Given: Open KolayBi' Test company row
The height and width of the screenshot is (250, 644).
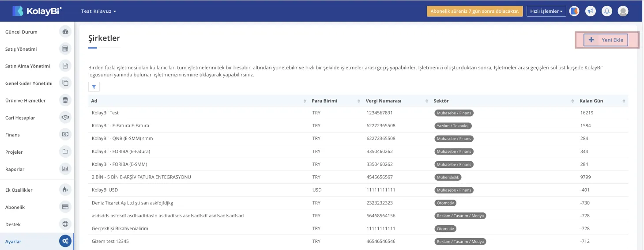Looking at the screenshot, I should [358, 113].
